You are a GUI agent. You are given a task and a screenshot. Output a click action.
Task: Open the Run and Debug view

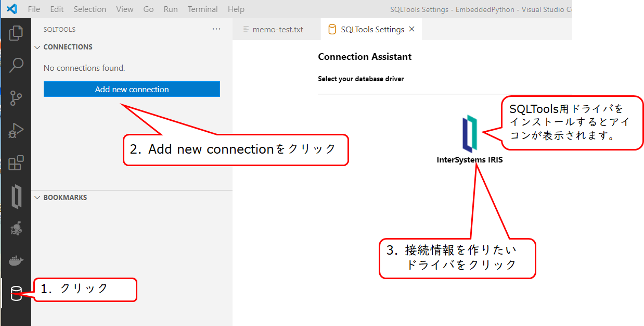point(16,130)
